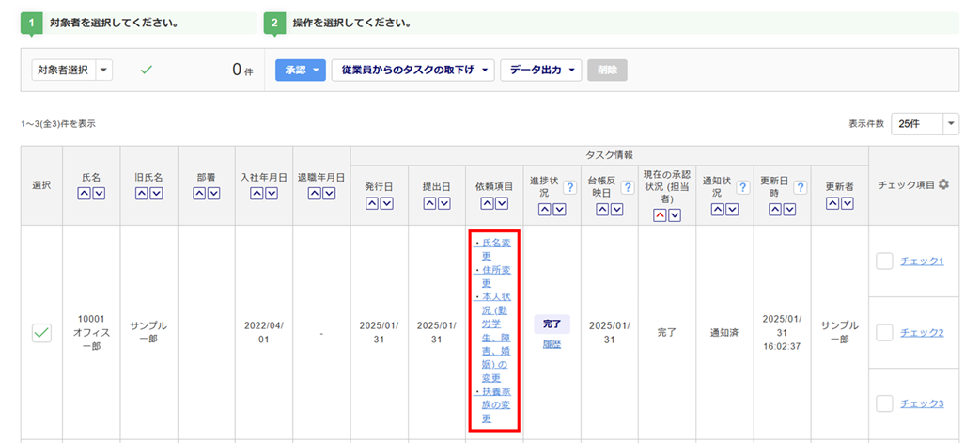This screenshot has width=980, height=443.
Task: Sort 部署 column descending with down arrow
Action: click(214, 194)
